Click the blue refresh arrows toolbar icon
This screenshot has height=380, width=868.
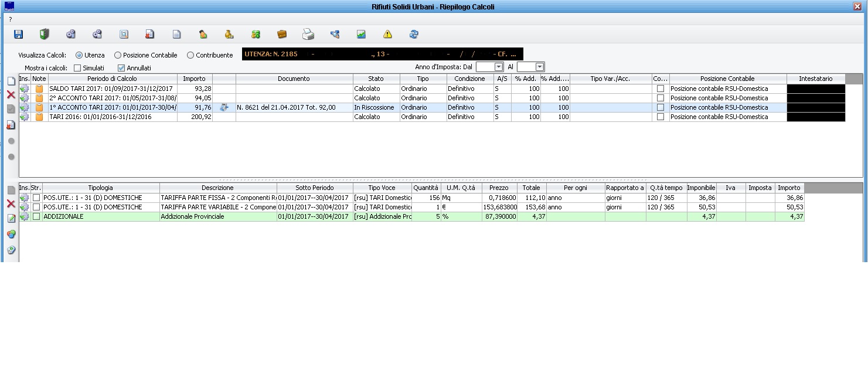point(414,35)
